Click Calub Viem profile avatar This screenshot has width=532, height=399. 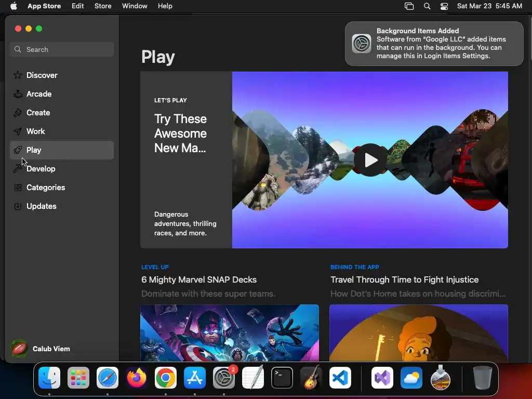19,349
